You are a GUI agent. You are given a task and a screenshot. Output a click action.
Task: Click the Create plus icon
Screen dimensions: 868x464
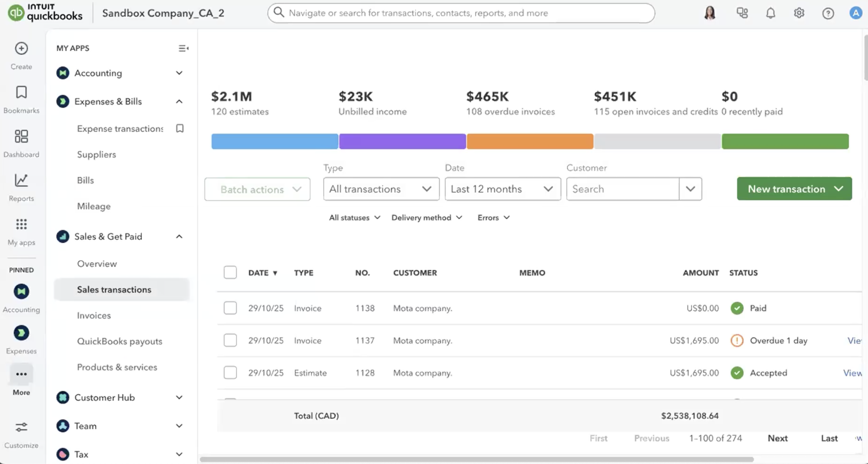(x=21, y=49)
